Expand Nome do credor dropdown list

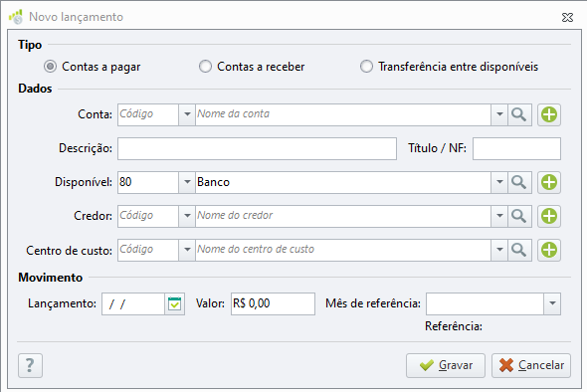pyautogui.click(x=499, y=216)
